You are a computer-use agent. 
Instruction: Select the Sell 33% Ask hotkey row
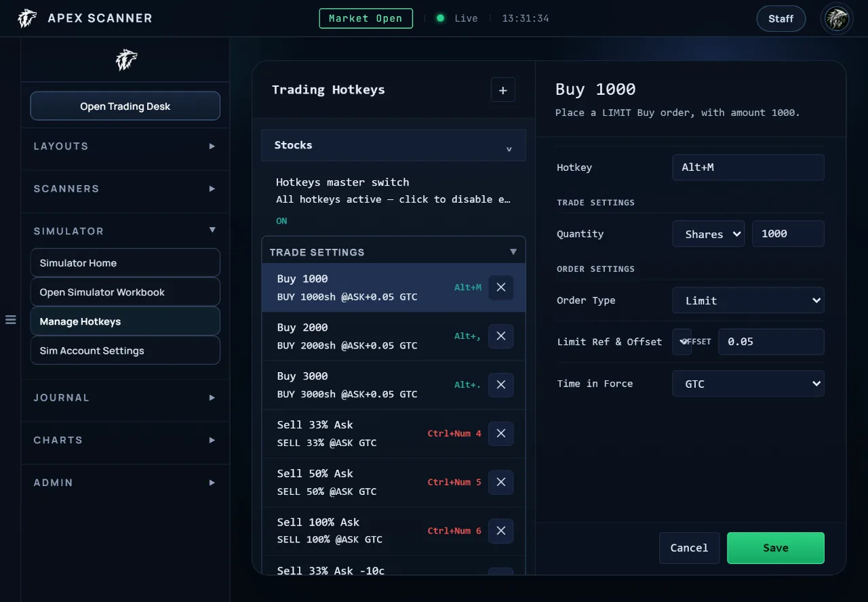click(x=393, y=434)
